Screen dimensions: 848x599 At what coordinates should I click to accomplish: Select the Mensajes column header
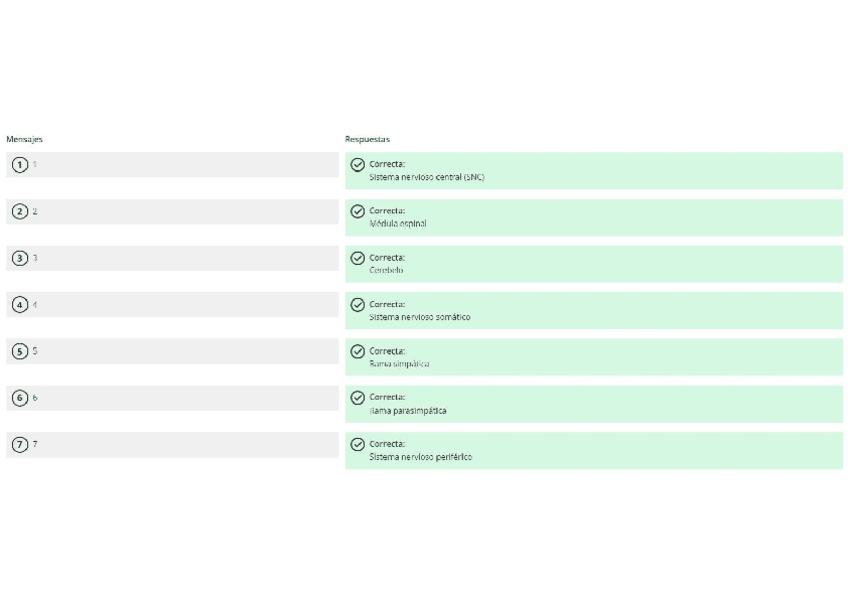tap(24, 139)
